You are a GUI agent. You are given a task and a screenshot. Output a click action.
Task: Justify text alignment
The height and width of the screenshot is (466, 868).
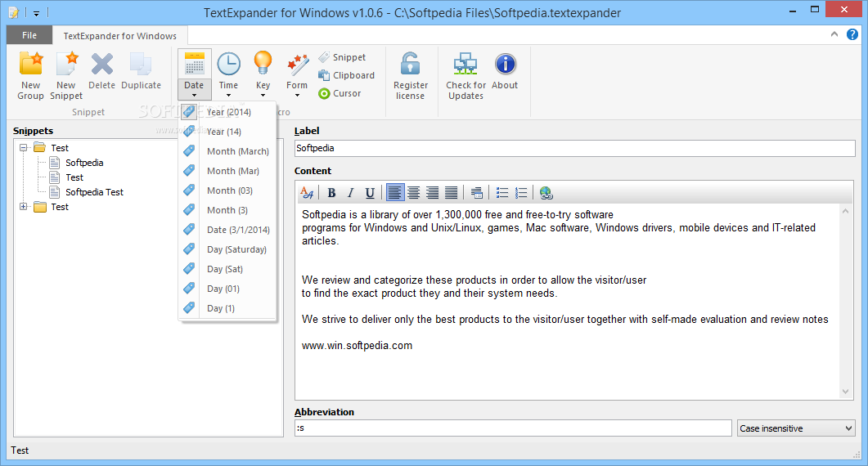[x=451, y=193]
